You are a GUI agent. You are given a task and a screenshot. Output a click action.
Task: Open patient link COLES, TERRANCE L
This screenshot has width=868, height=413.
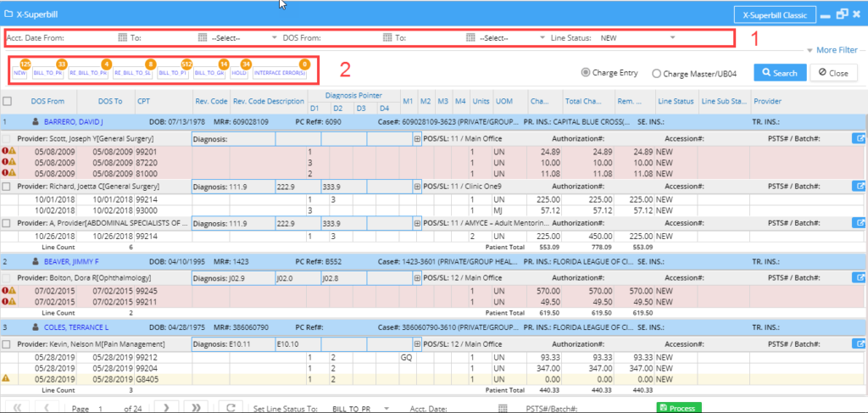(x=75, y=327)
